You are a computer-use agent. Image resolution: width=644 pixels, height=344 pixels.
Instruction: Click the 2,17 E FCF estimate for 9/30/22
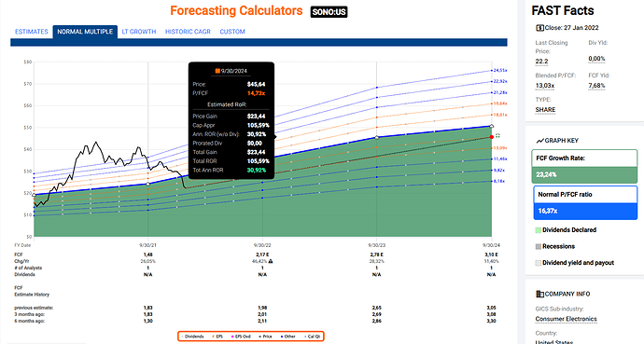pyautogui.click(x=262, y=255)
